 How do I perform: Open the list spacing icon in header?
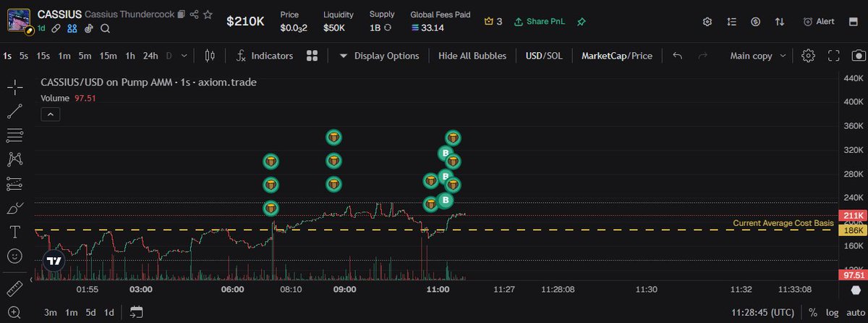coord(731,22)
